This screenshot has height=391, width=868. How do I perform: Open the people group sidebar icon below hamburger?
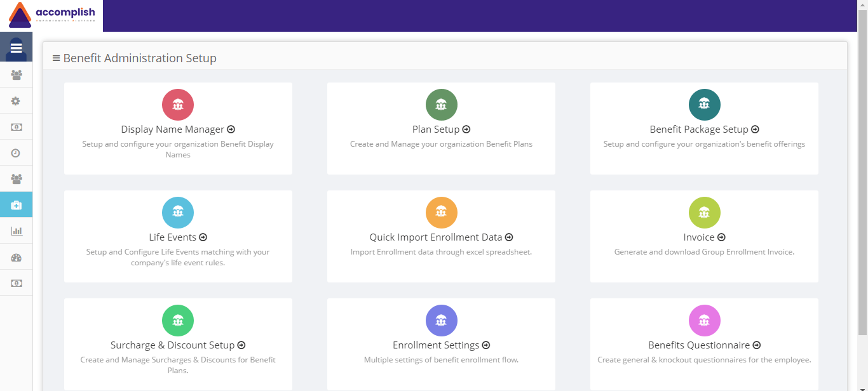point(17,75)
